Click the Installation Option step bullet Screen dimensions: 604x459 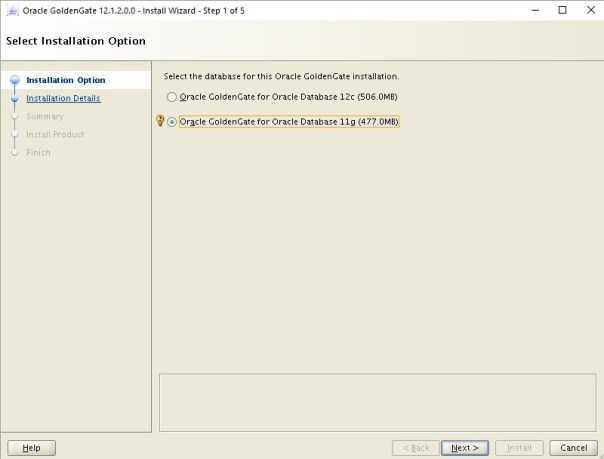tap(15, 81)
